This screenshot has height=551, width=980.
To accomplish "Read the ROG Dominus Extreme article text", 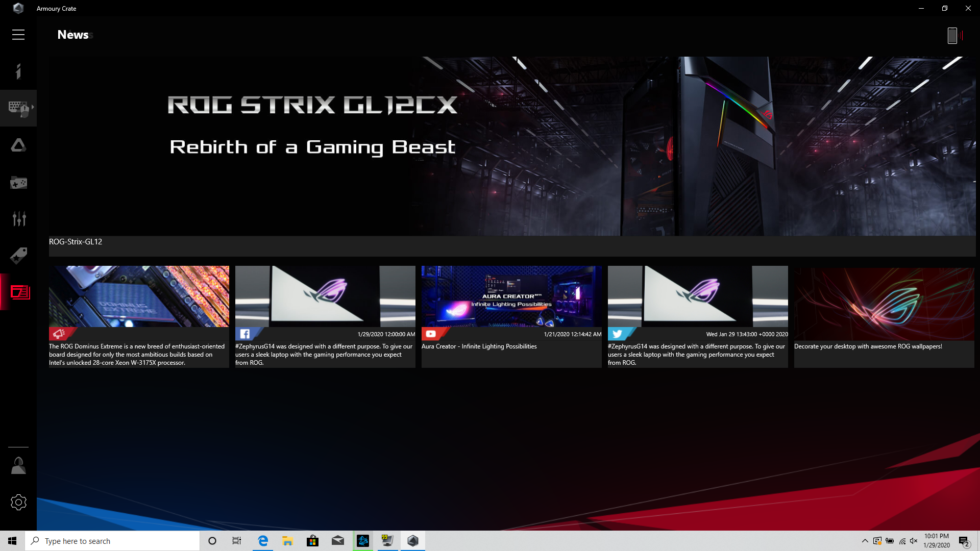I will (x=137, y=355).
